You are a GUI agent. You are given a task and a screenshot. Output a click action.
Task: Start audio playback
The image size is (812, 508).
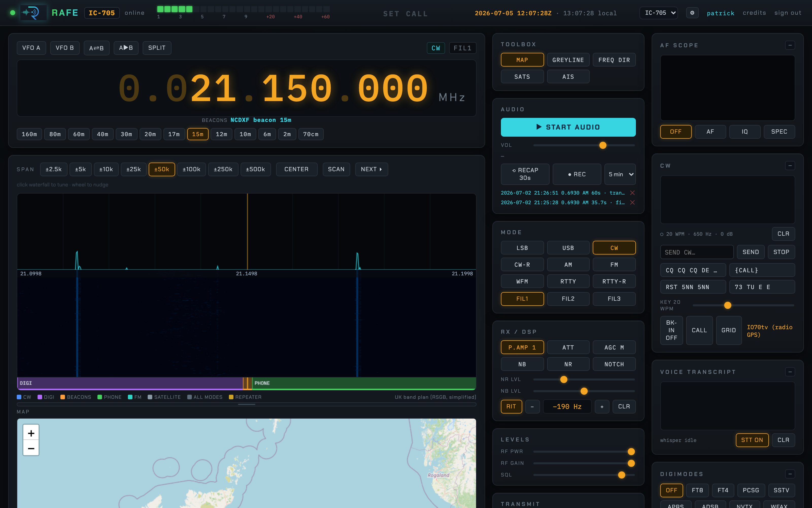pos(568,127)
